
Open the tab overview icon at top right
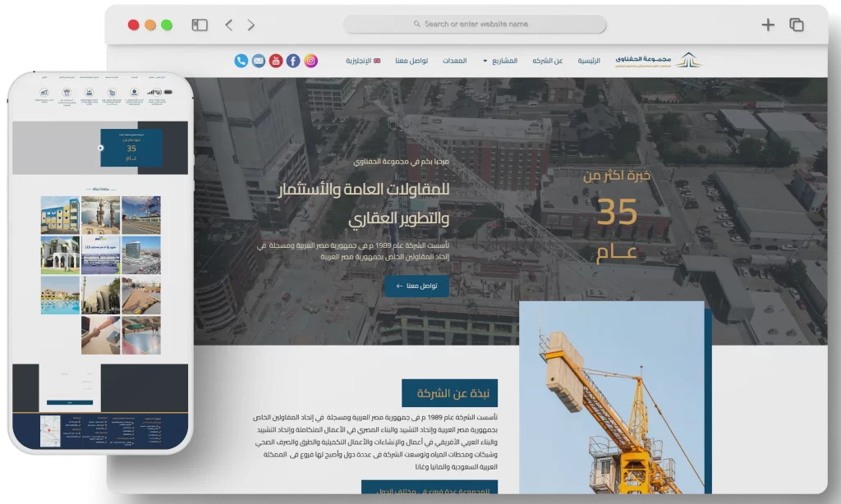point(795,25)
